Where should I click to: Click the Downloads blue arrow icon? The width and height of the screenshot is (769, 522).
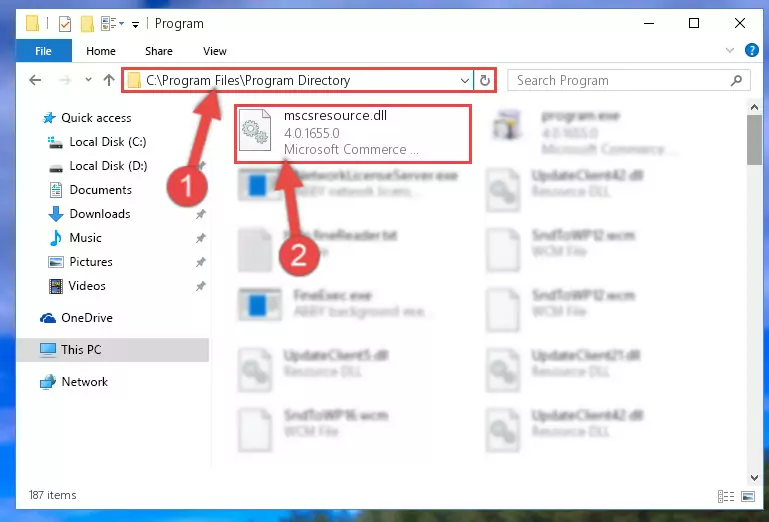point(55,214)
